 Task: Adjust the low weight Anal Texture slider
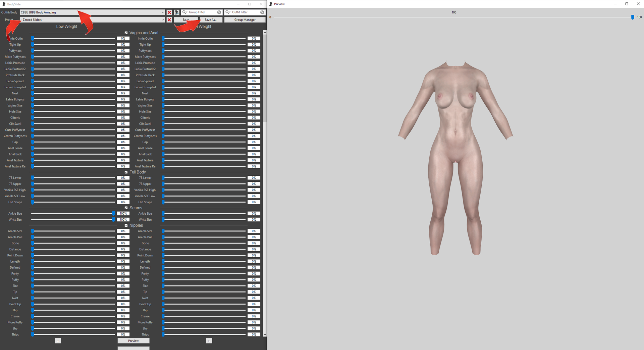pos(73,161)
